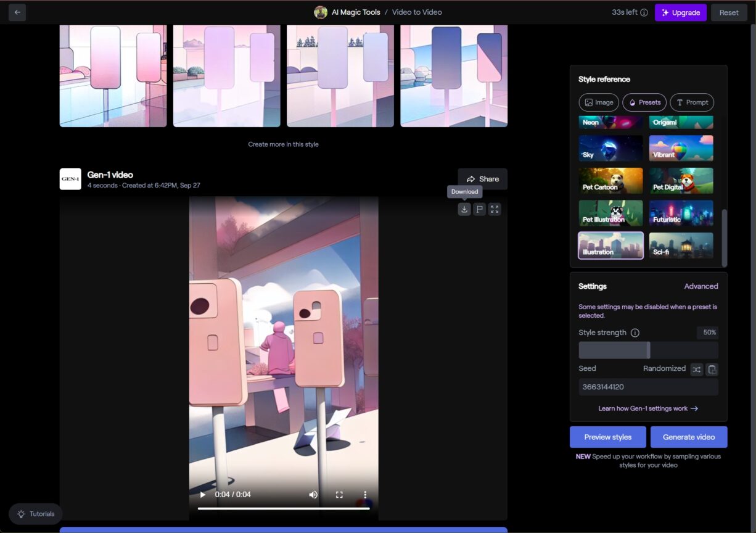Click the Generate video button

[x=689, y=437]
